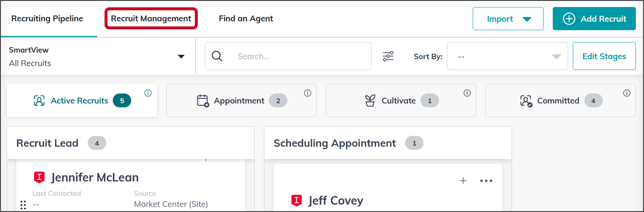
Task: Open the Import dropdown menu
Action: pos(508,18)
